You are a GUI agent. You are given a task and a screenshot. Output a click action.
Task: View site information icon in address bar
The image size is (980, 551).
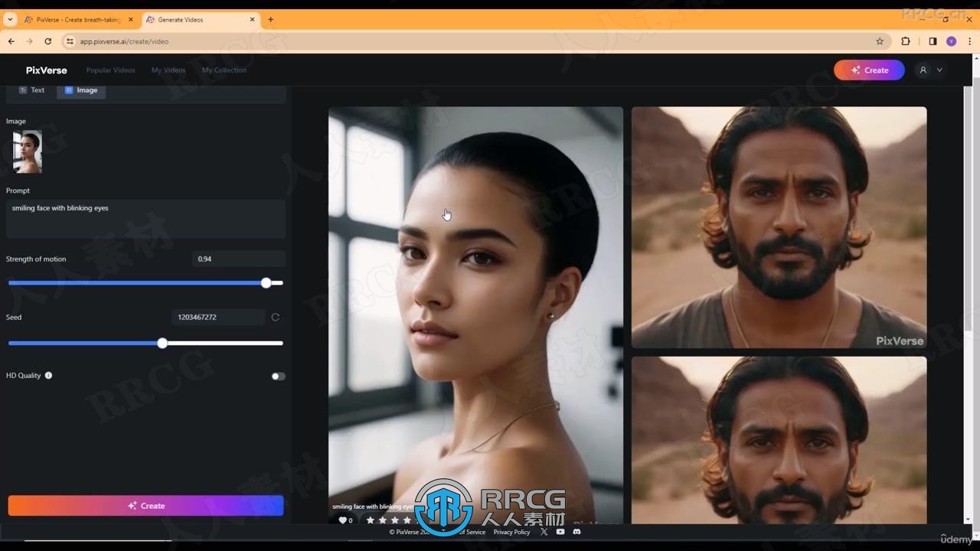[70, 41]
